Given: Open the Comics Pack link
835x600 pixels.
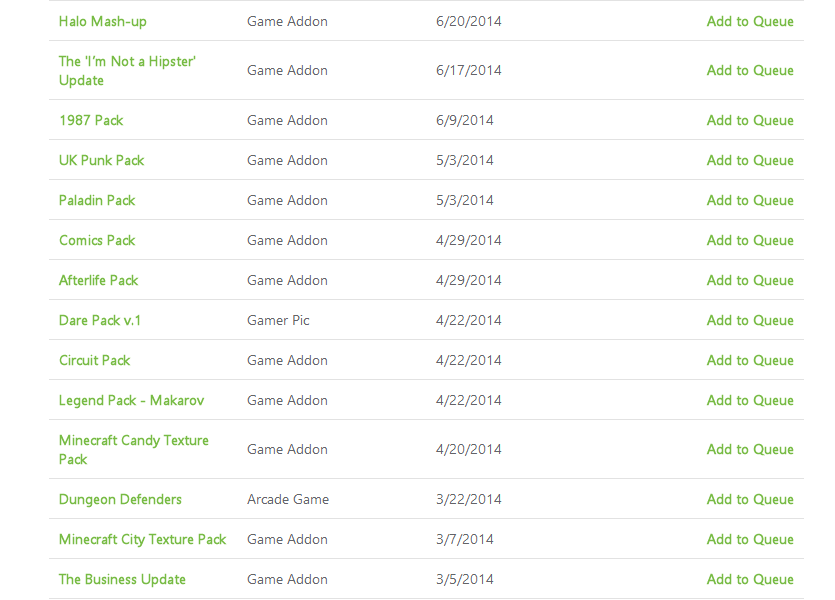Looking at the screenshot, I should click(97, 240).
